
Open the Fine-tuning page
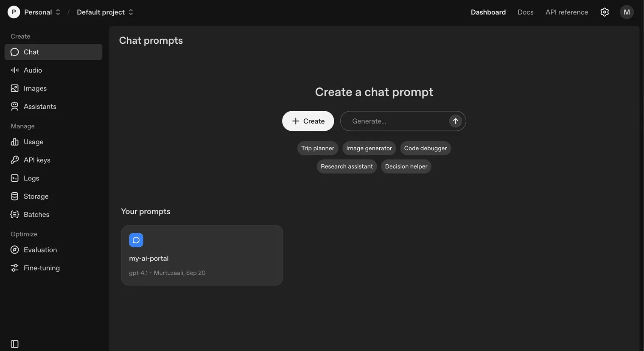tap(41, 268)
